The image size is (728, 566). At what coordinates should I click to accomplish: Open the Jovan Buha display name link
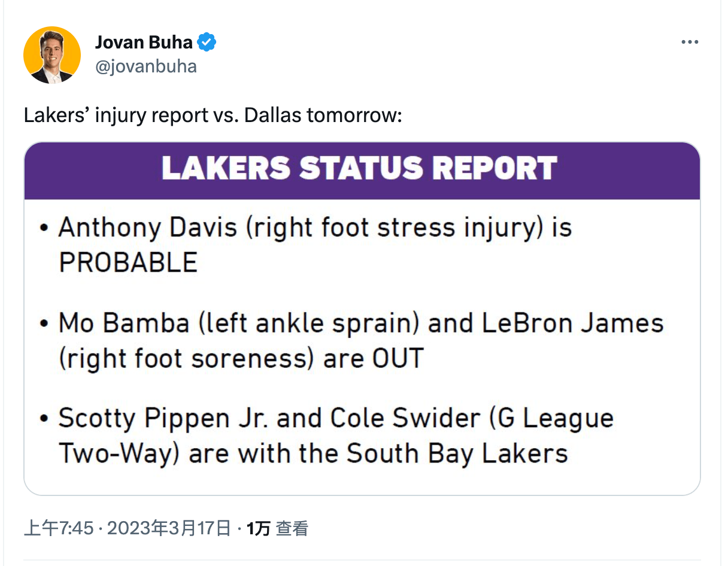(144, 42)
